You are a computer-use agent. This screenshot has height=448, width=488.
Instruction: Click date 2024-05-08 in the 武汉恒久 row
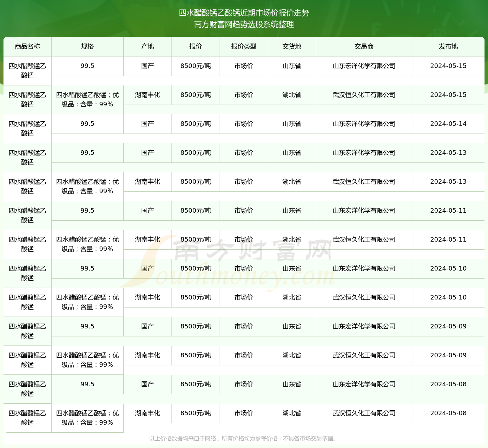(448, 413)
